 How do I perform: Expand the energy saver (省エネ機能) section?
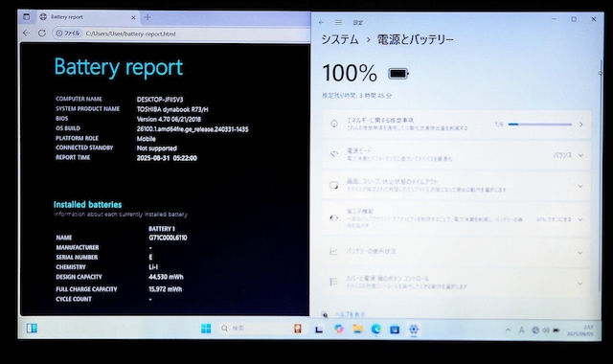(580, 219)
